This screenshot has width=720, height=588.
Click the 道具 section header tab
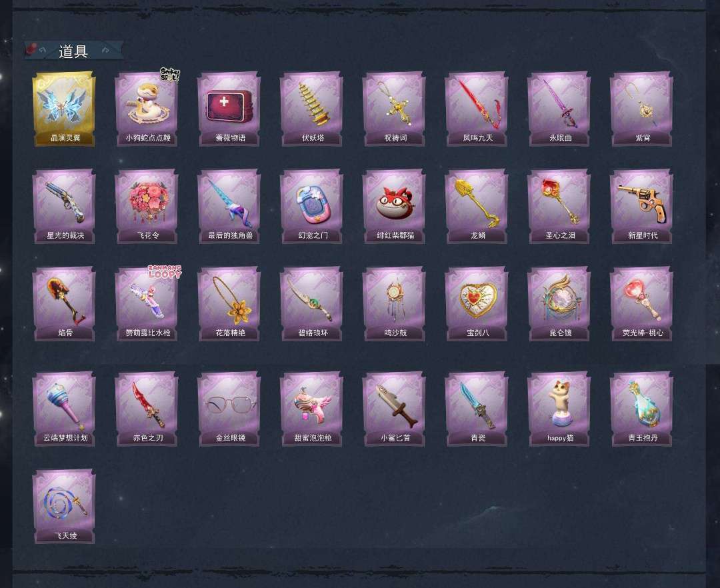click(x=73, y=51)
